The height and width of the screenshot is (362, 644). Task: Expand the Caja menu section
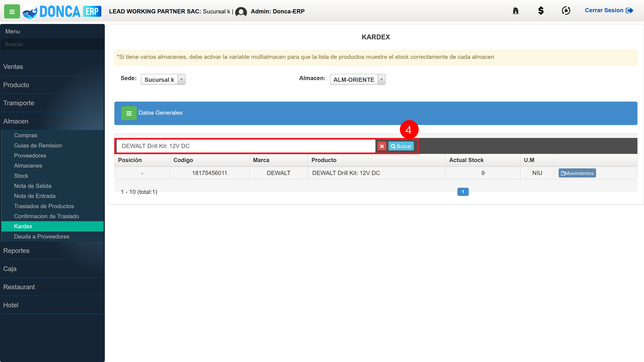click(52, 269)
